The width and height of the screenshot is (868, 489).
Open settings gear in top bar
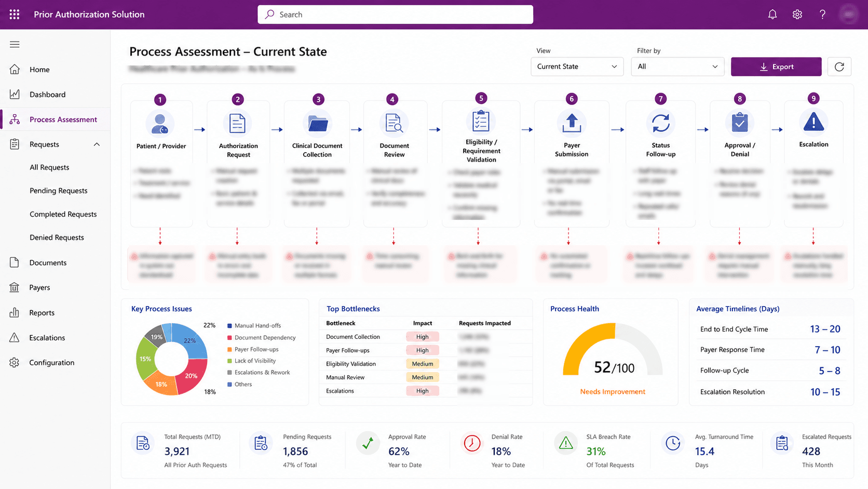(x=797, y=15)
